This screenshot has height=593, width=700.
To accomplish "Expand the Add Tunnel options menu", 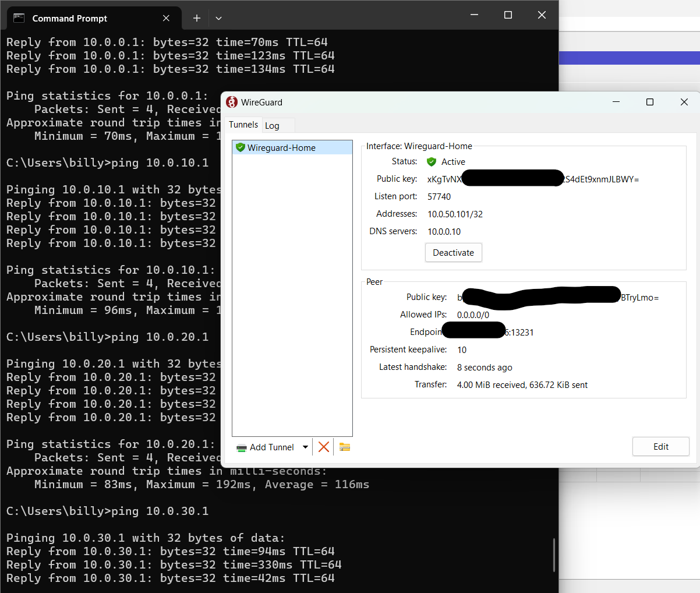I will (x=305, y=447).
